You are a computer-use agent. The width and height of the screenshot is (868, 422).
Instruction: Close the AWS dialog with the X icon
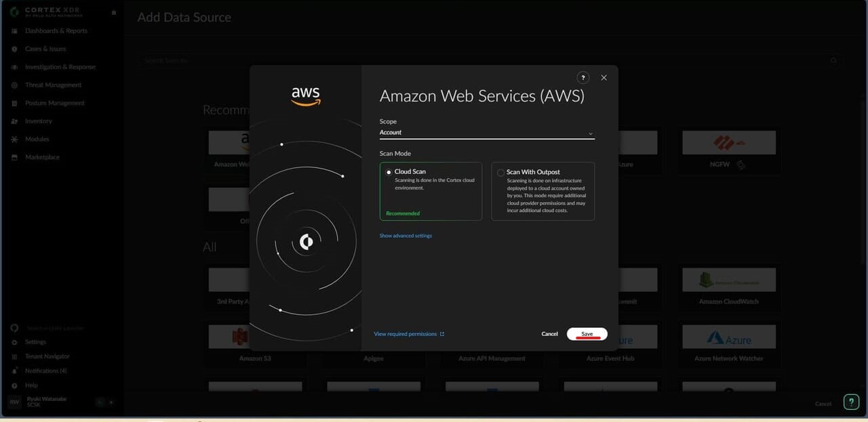point(604,78)
